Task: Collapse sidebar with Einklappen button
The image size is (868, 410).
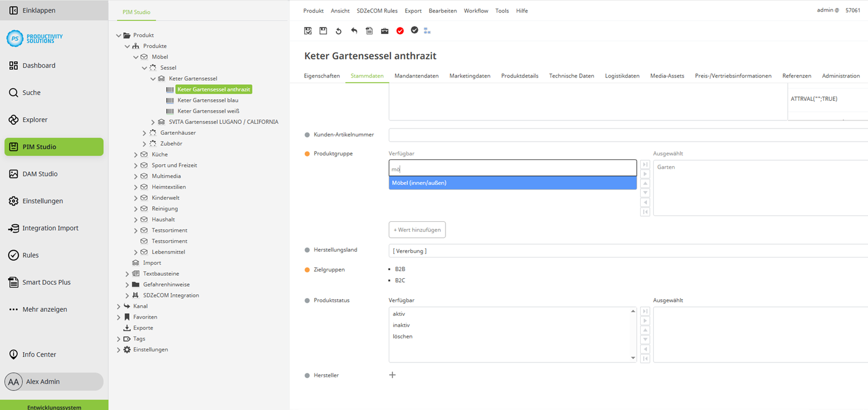Action: [38, 10]
